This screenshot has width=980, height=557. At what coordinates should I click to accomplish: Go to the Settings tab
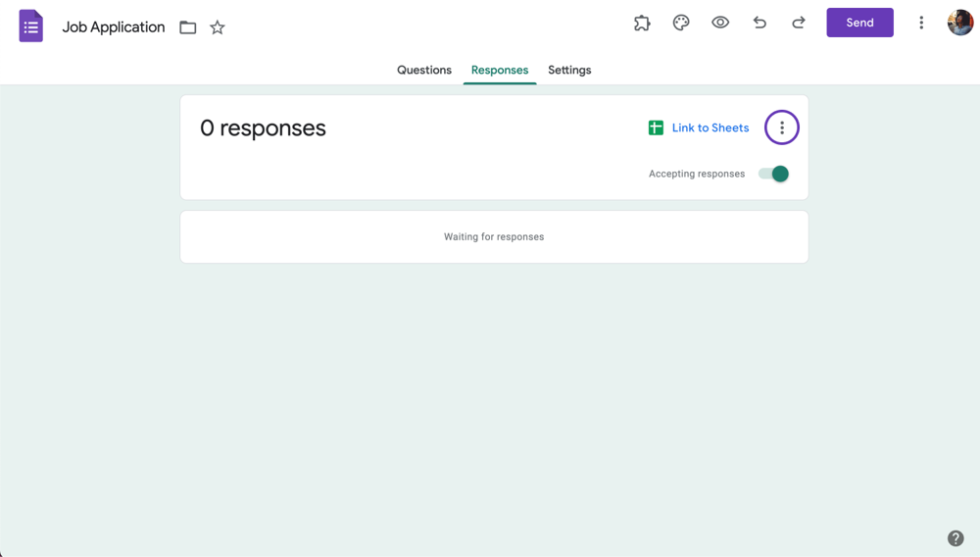click(569, 71)
